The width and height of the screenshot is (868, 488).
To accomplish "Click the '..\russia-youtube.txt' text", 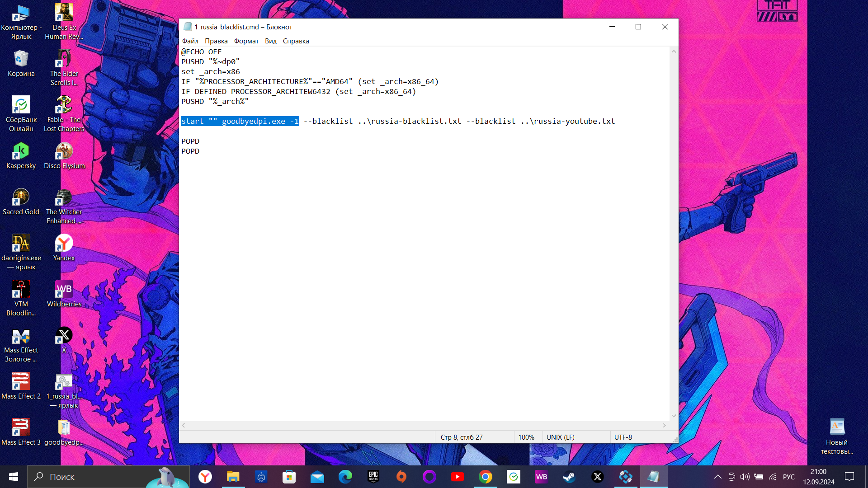I will click(x=568, y=122).
